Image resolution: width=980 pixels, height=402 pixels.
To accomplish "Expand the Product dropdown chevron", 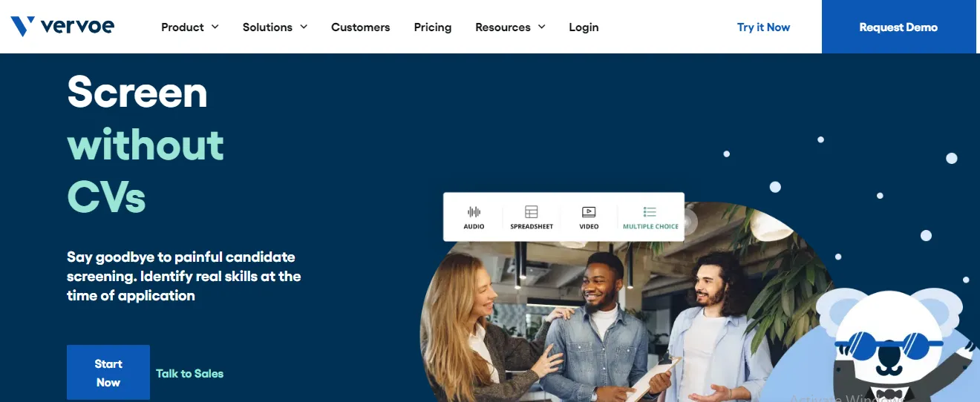I will pyautogui.click(x=215, y=27).
